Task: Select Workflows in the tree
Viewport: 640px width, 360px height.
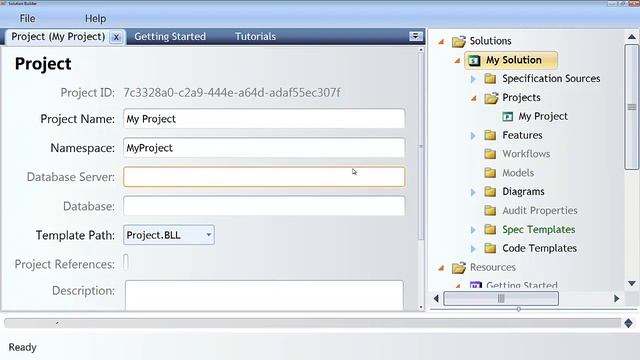Action: click(x=526, y=154)
